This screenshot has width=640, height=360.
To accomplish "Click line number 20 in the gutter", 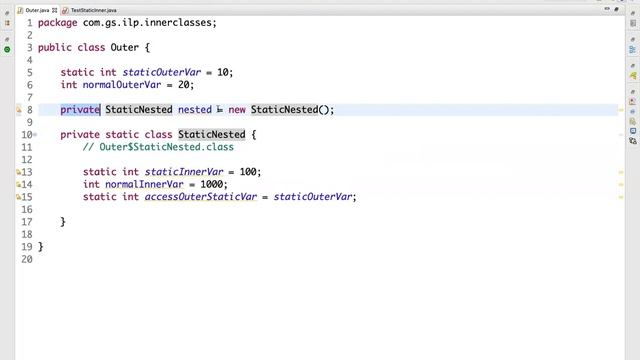I will 27,259.
